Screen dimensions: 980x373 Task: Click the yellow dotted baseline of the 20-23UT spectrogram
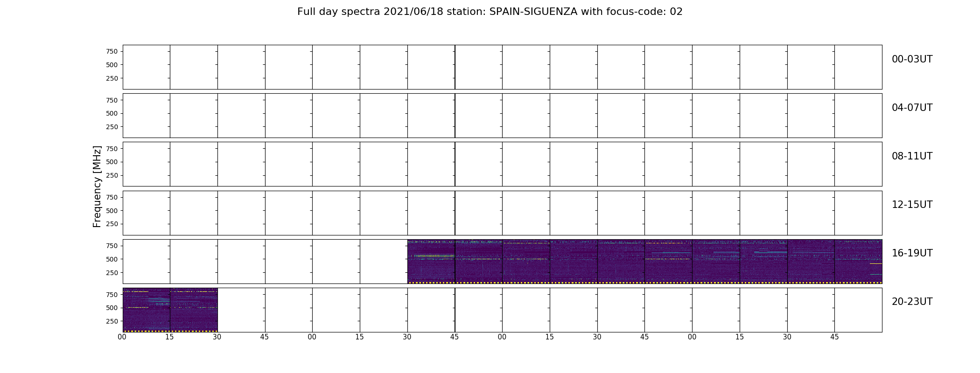pos(170,331)
